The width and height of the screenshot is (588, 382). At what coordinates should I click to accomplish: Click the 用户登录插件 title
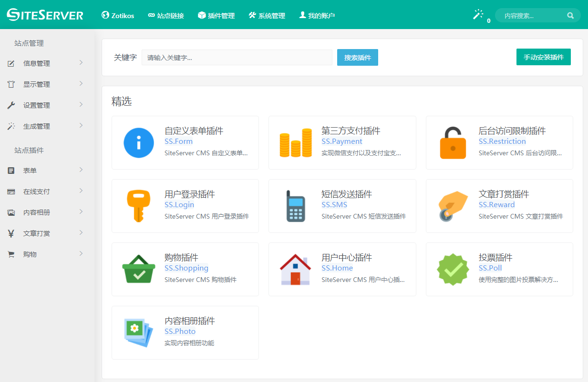(190, 194)
